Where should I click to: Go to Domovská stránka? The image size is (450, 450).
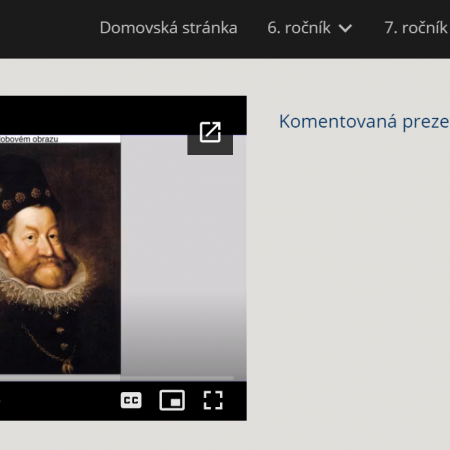tap(169, 27)
